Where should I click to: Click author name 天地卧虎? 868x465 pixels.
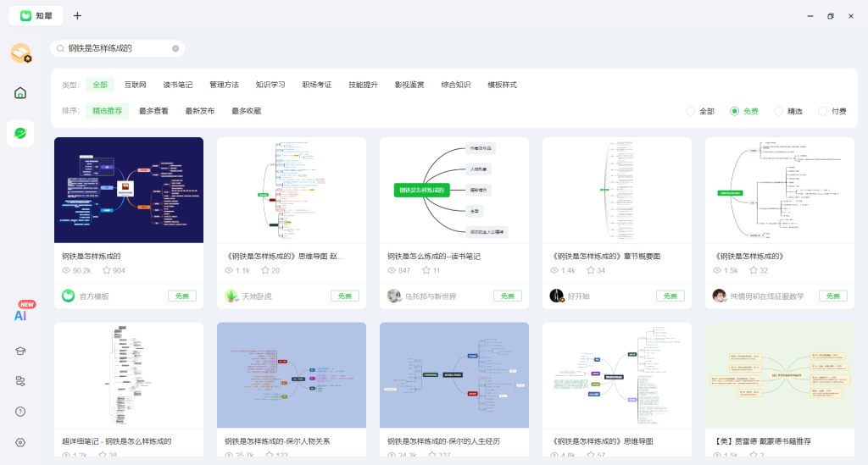257,296
